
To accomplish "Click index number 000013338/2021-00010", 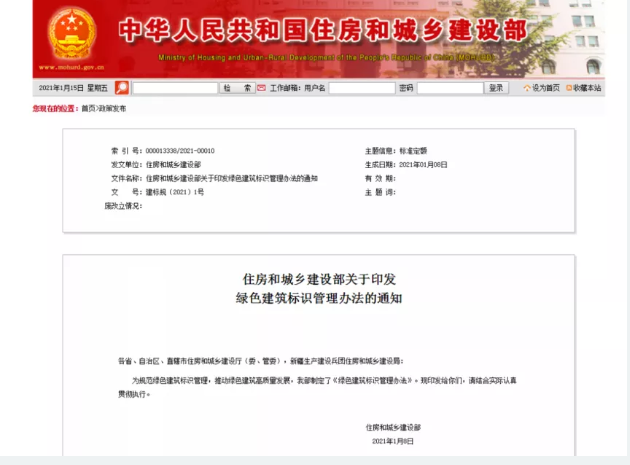I will 180,151.
